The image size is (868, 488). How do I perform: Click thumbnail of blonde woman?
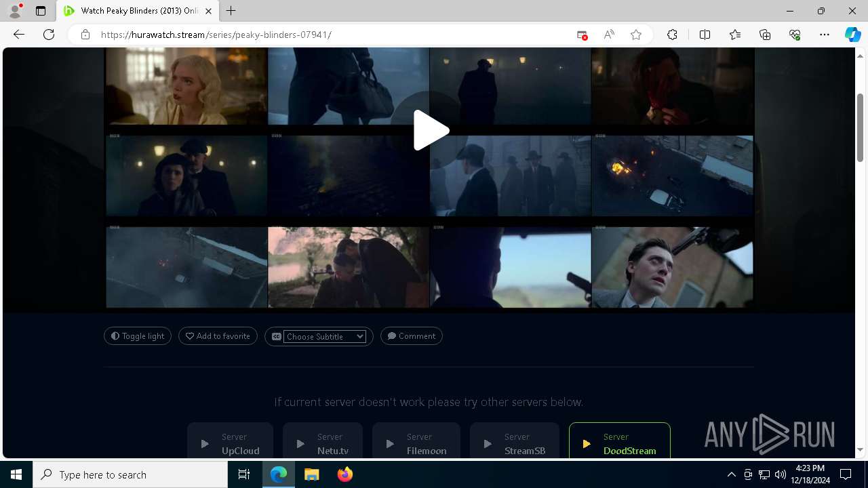coord(186,85)
